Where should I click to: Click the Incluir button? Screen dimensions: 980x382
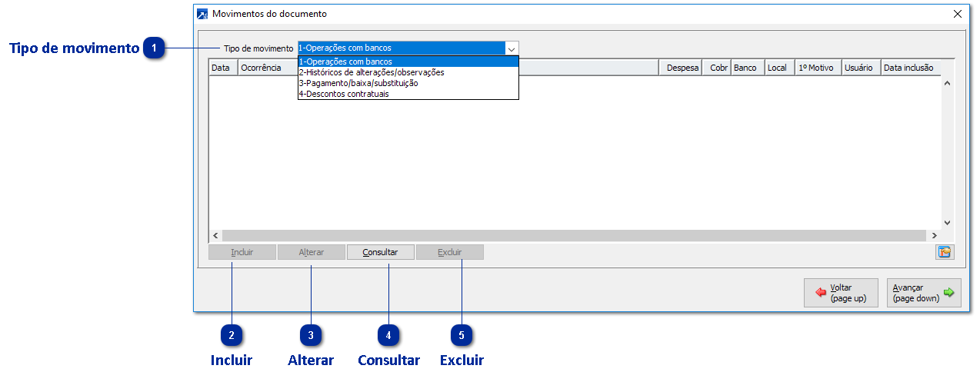click(x=242, y=252)
